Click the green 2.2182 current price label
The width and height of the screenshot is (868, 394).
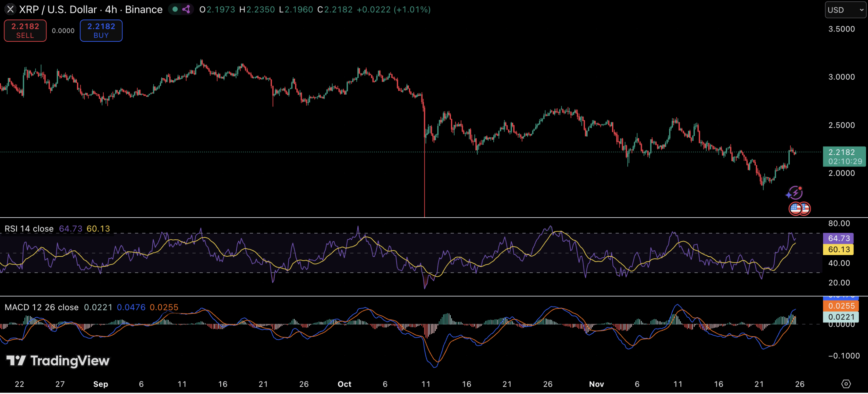[x=844, y=156]
